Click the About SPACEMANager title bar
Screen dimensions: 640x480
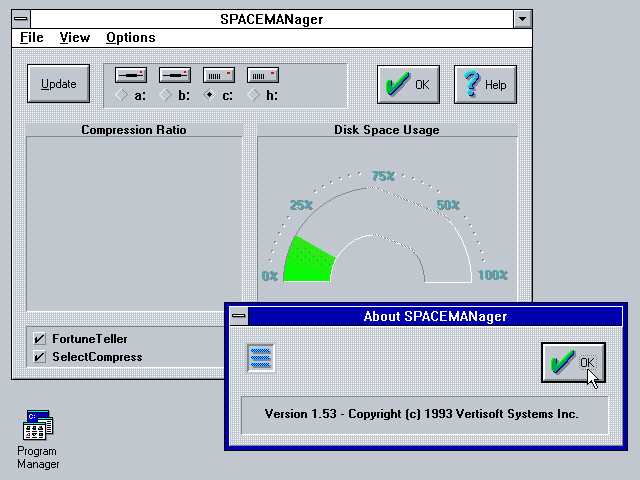point(435,316)
